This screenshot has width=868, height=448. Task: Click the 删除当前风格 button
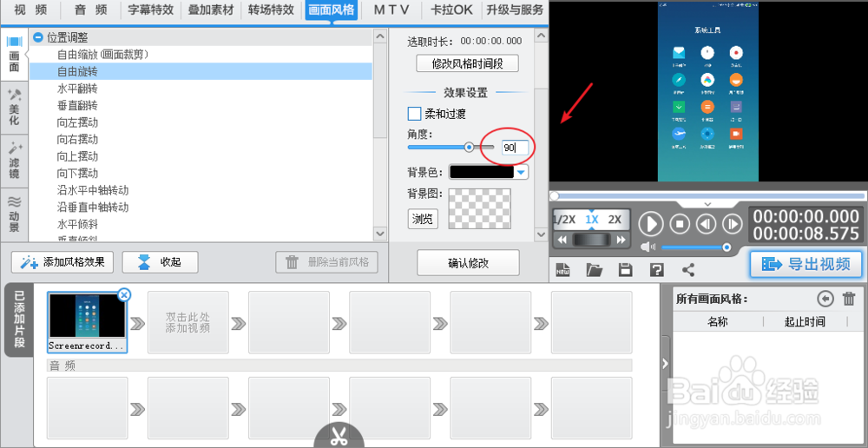coord(326,262)
